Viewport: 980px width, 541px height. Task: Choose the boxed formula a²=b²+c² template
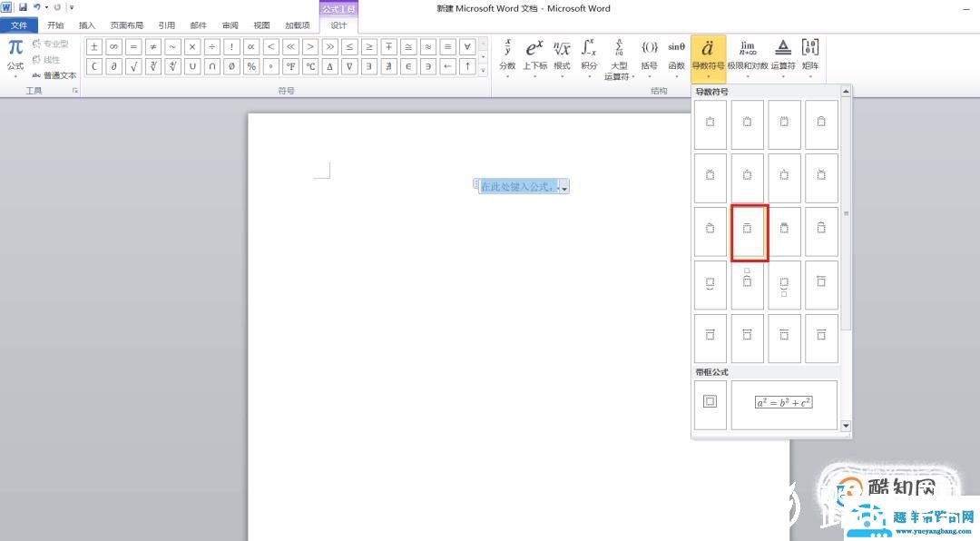pos(784,403)
